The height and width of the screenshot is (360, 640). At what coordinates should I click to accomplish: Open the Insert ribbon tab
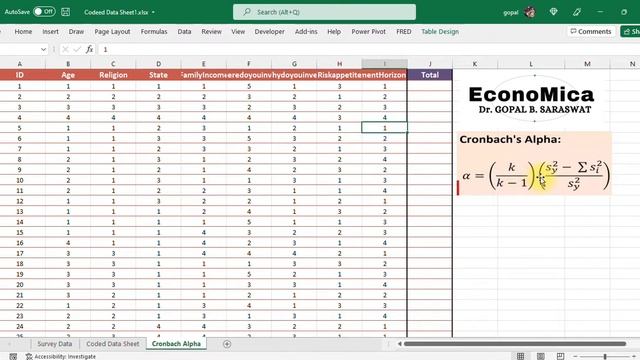(x=50, y=31)
